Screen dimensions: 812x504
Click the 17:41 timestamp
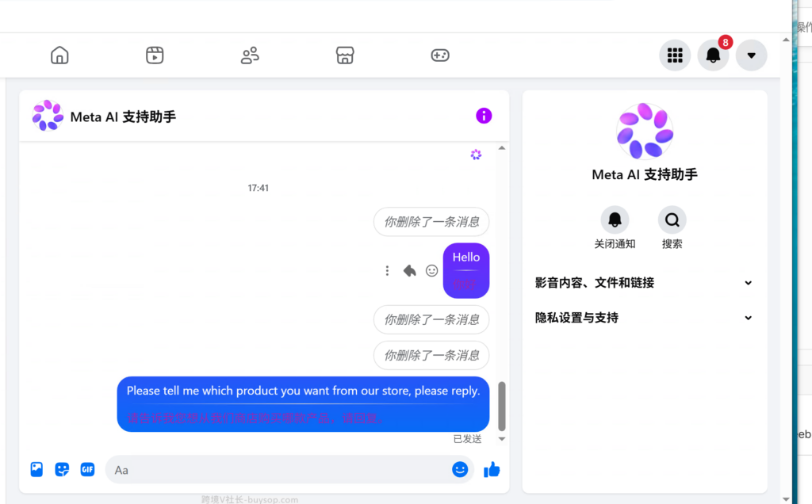click(x=258, y=188)
